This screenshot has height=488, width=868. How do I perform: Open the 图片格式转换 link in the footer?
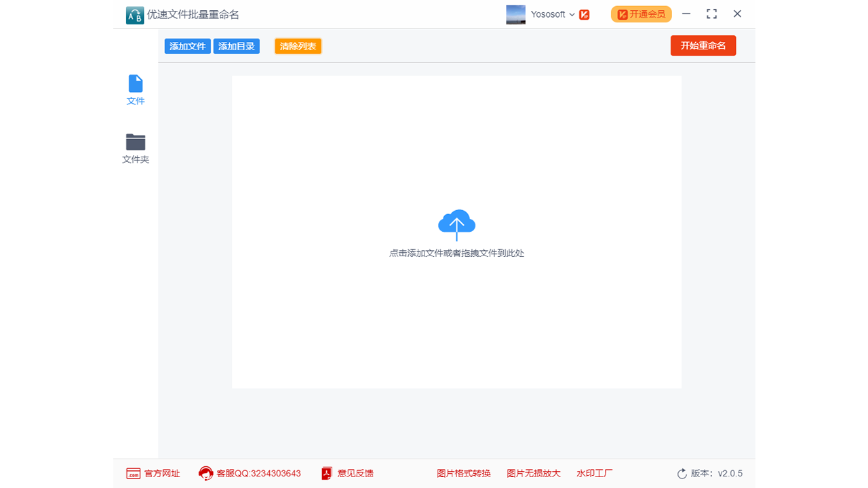(464, 473)
